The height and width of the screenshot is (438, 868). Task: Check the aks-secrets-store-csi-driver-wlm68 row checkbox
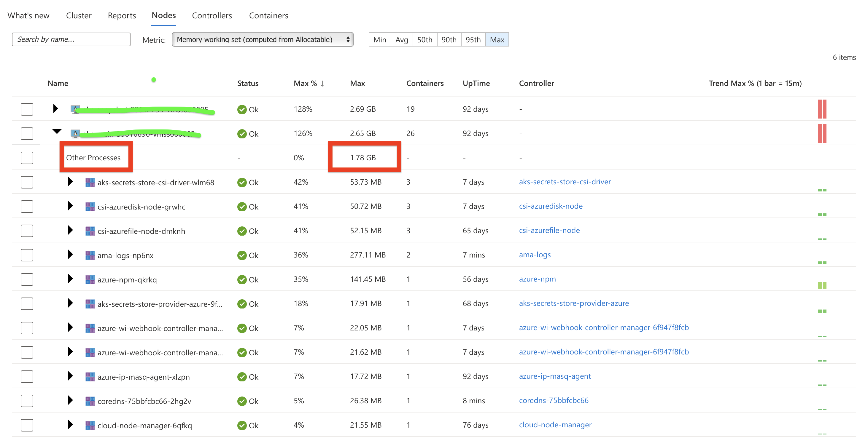[x=27, y=182]
